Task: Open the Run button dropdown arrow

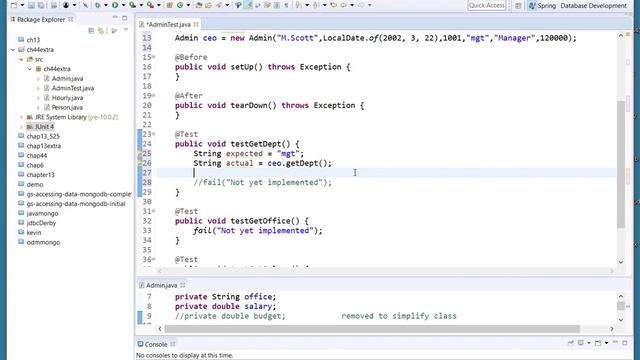Action: click(x=123, y=5)
